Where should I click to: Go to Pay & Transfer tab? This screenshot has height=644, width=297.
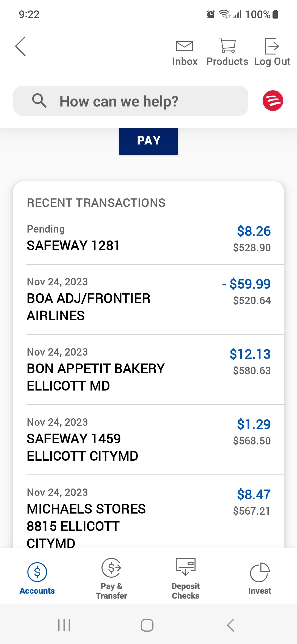[111, 578]
